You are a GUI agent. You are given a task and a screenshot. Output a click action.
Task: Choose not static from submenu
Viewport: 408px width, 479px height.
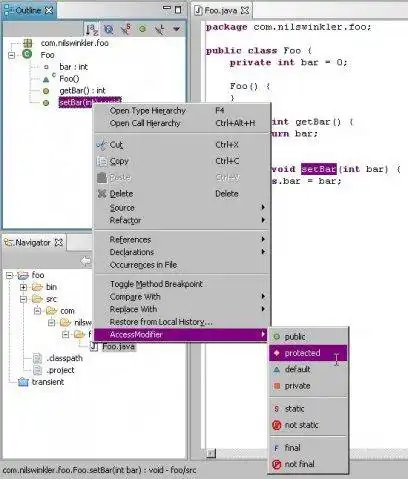(308, 425)
